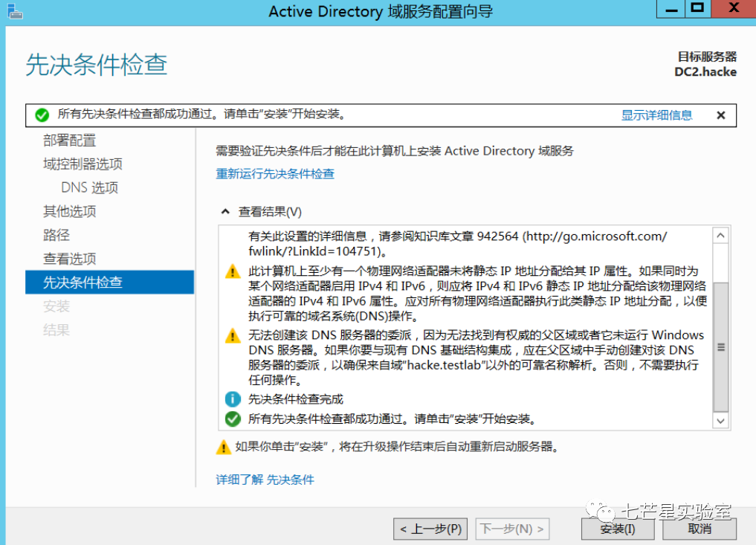Select highlighted 先决条件检查 step in sidebar

[x=109, y=282]
